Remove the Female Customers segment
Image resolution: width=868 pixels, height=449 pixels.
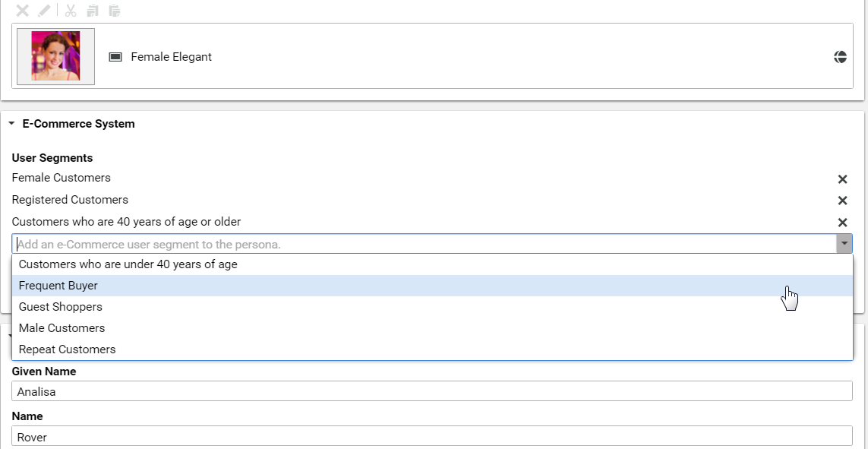click(842, 179)
